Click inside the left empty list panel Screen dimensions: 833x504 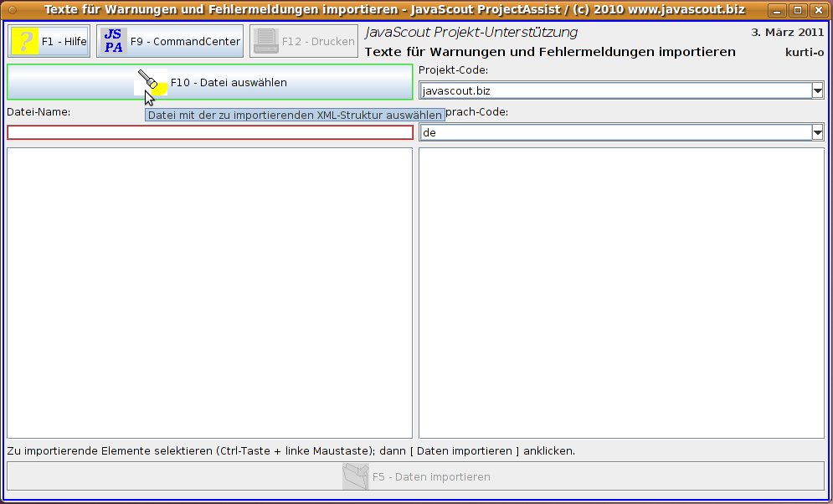(x=209, y=293)
